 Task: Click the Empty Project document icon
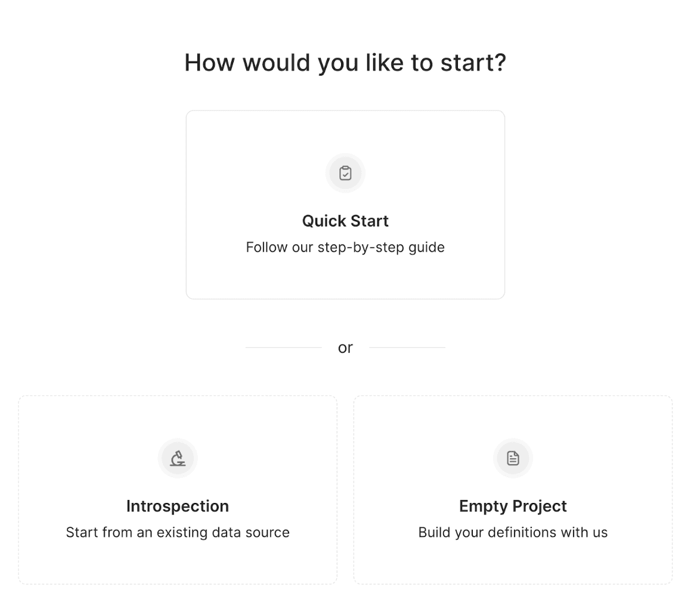click(x=513, y=458)
